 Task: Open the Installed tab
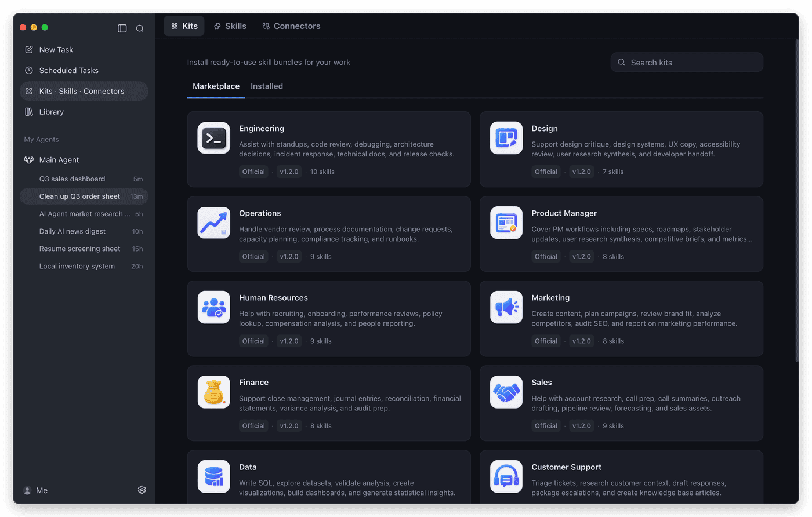[x=267, y=86]
